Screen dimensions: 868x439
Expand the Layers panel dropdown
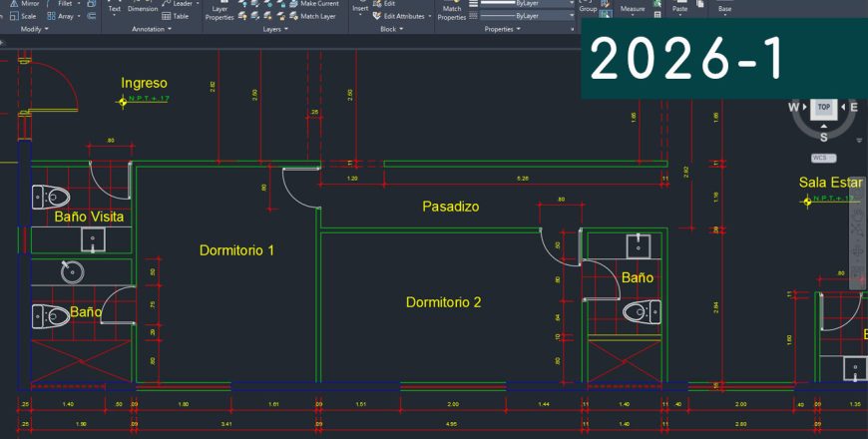pos(274,29)
